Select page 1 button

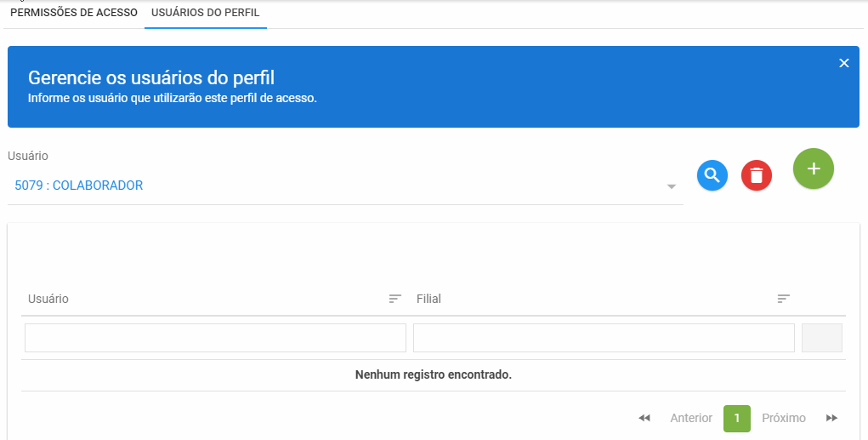pos(737,419)
